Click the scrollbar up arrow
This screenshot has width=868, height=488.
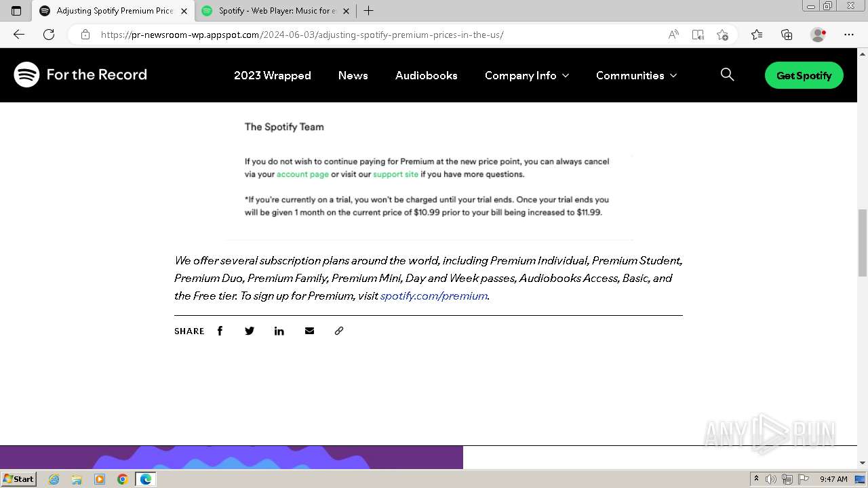point(863,53)
